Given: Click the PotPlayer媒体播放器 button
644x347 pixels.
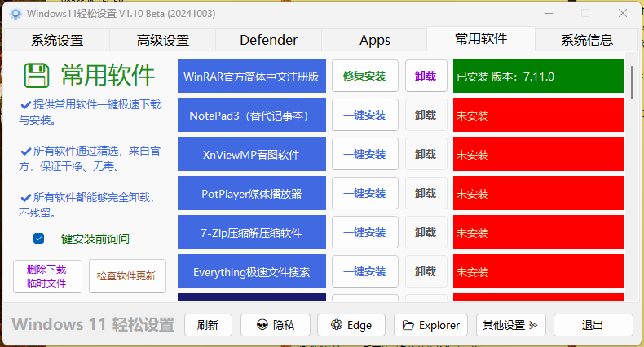Looking at the screenshot, I should pos(252,193).
